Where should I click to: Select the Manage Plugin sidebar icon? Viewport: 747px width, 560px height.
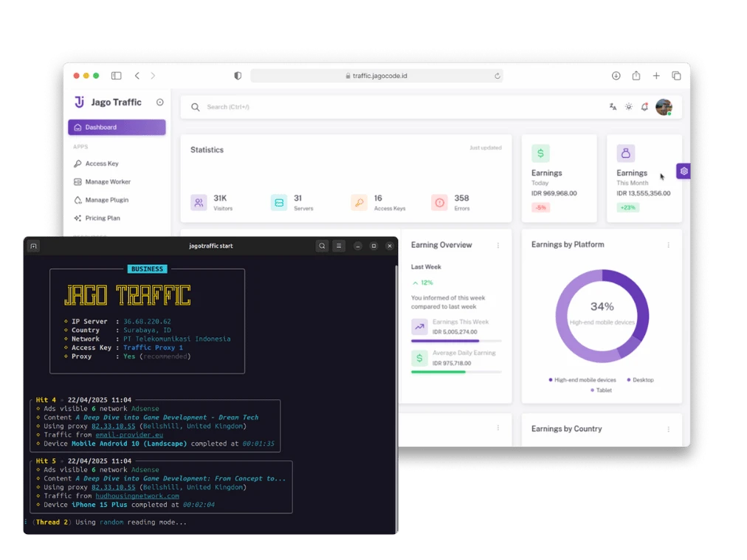(77, 199)
